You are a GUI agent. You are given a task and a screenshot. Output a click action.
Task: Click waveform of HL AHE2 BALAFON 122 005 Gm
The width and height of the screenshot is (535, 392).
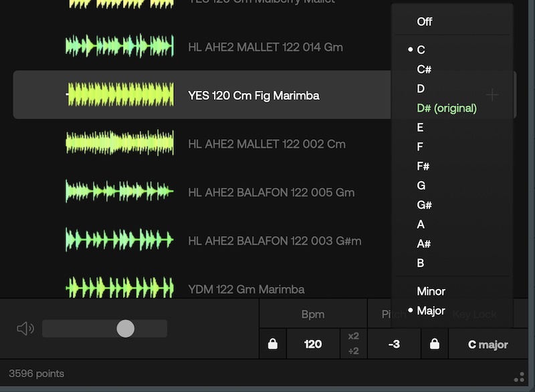pos(120,192)
